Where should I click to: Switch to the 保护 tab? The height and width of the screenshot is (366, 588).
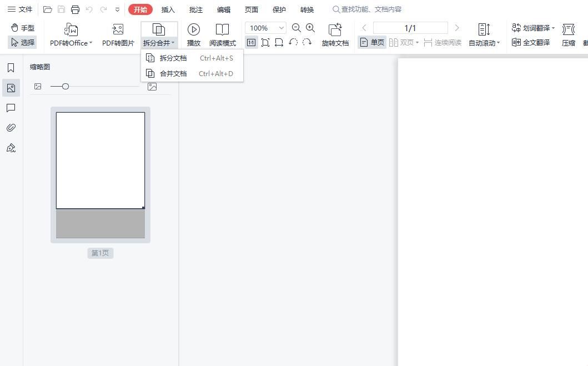tap(279, 9)
